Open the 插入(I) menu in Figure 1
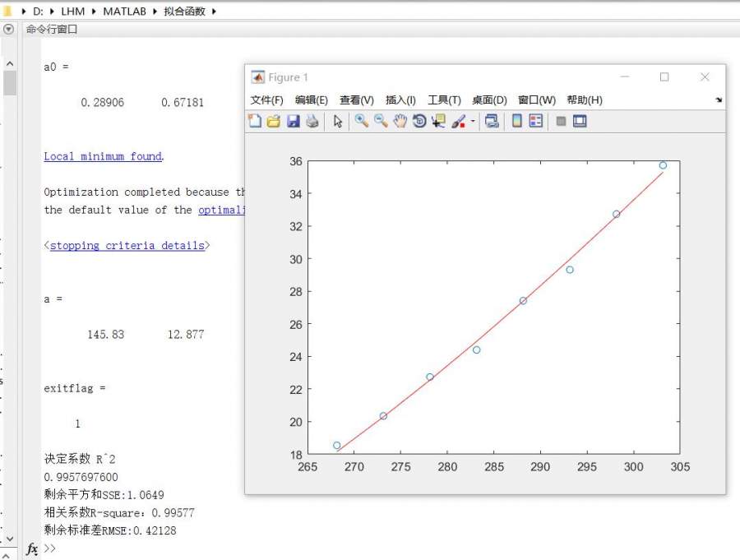 [x=400, y=100]
